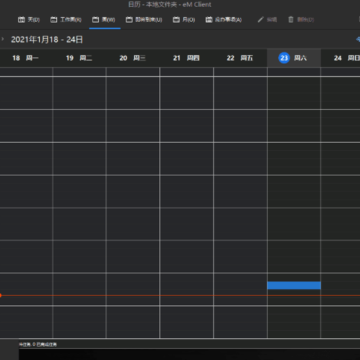This screenshot has height=360, width=360.
Task: Select Monday 18 (周一) day header
Action: [26, 58]
